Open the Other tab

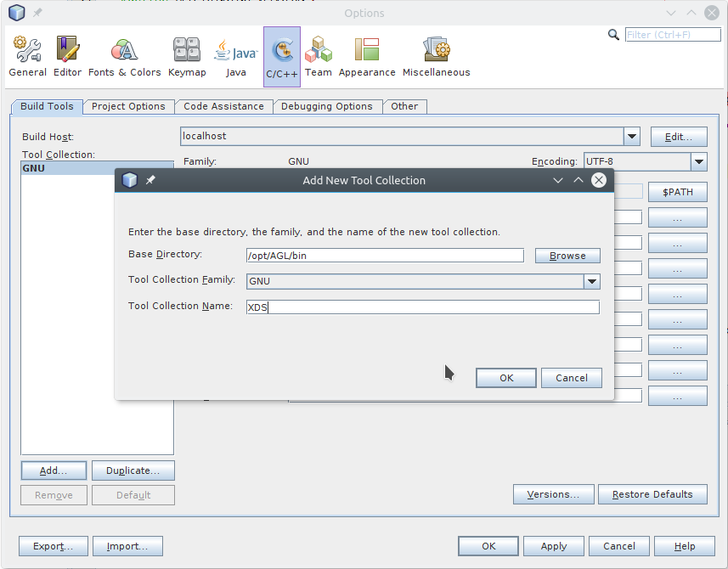pyautogui.click(x=404, y=106)
